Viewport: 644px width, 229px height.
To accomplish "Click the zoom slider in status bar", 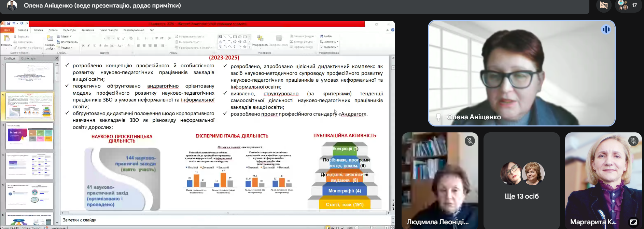I will [372, 227].
